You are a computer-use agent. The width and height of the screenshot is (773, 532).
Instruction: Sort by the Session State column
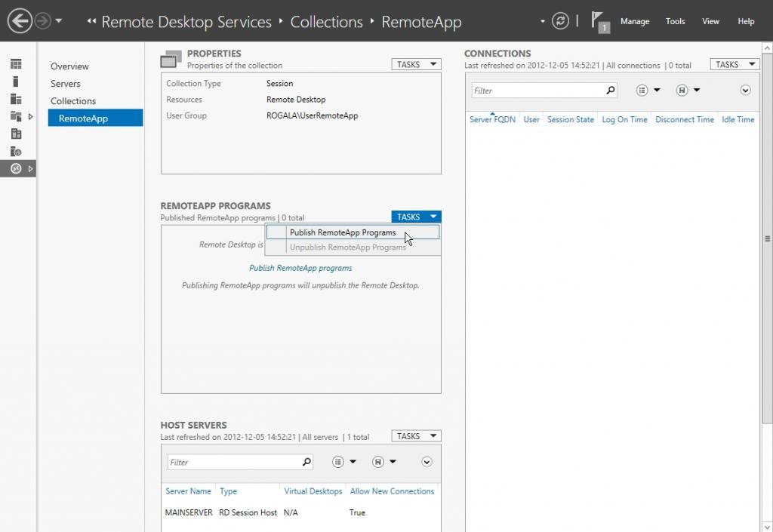tap(571, 119)
